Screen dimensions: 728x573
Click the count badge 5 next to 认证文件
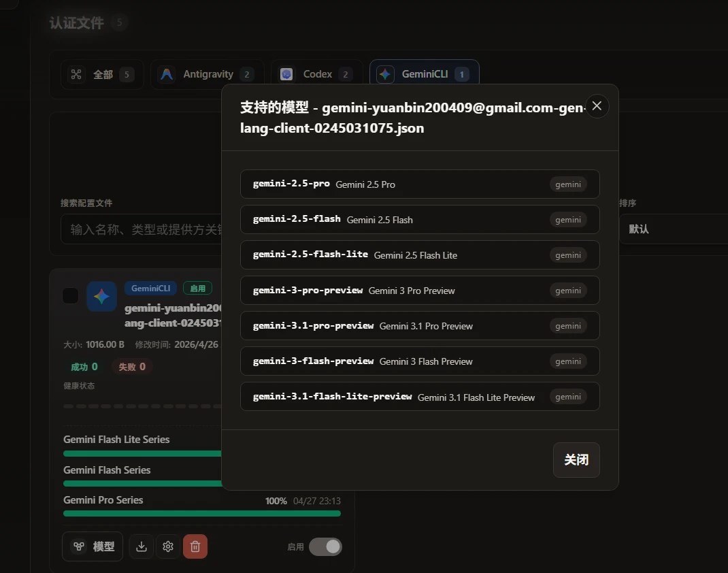pos(119,22)
